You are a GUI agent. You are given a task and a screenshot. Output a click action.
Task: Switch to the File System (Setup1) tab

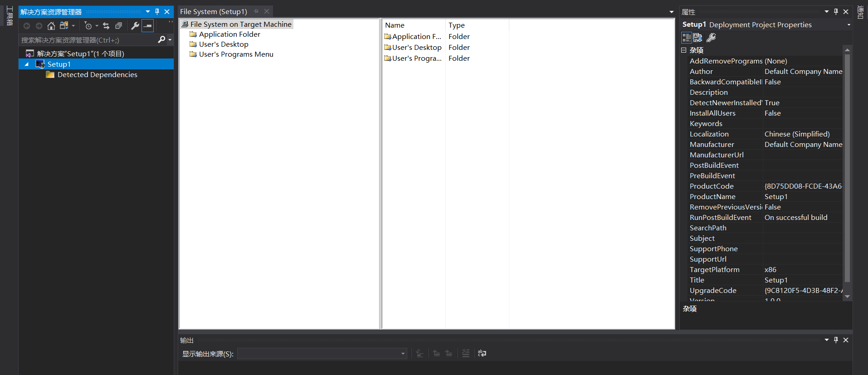(x=214, y=12)
